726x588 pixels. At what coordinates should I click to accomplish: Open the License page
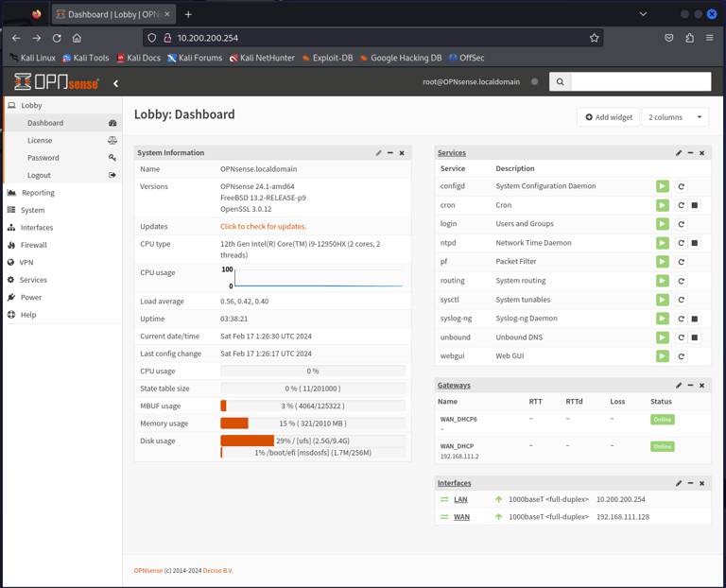[62, 140]
